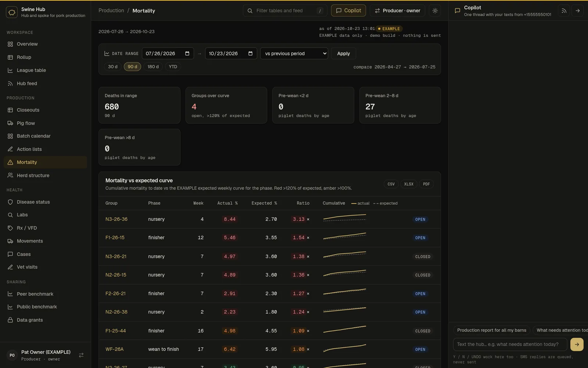The width and height of the screenshot is (588, 368).
Task: Open group F1-26-15 link
Action: (115, 238)
